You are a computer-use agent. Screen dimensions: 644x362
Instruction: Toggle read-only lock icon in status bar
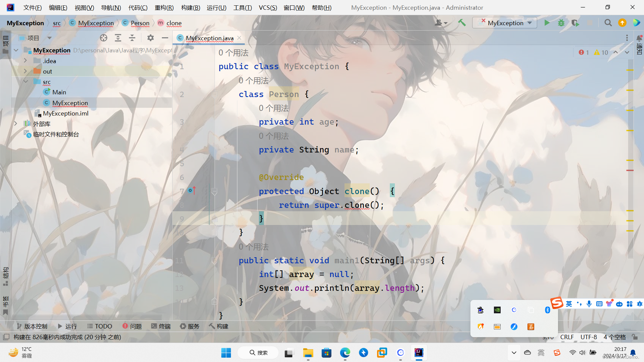[635, 337]
